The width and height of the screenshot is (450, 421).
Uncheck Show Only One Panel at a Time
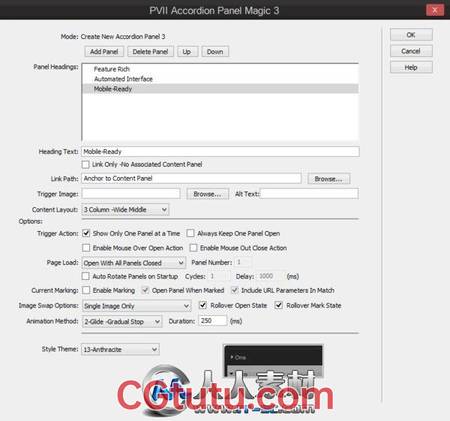pyautogui.click(x=86, y=233)
